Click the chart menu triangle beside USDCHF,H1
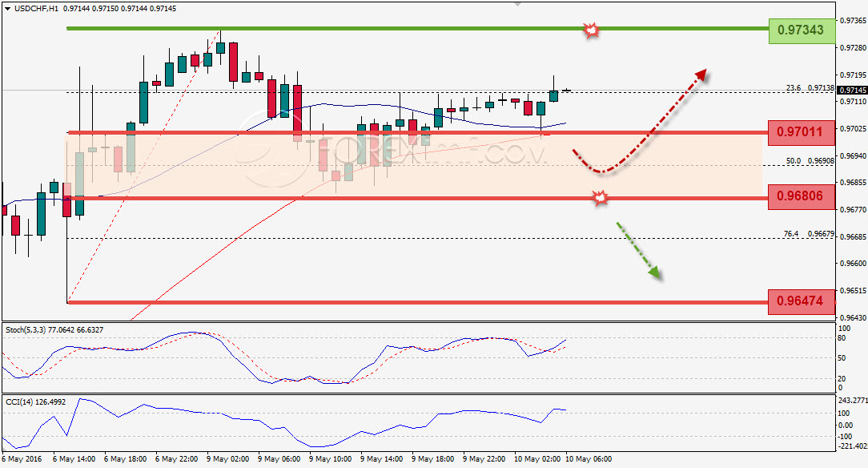 point(8,9)
